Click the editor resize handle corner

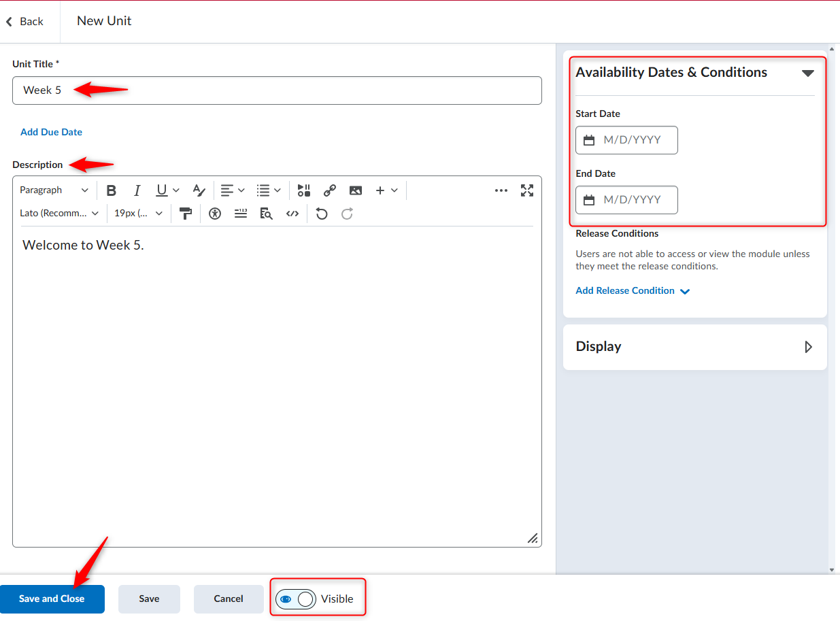533,538
